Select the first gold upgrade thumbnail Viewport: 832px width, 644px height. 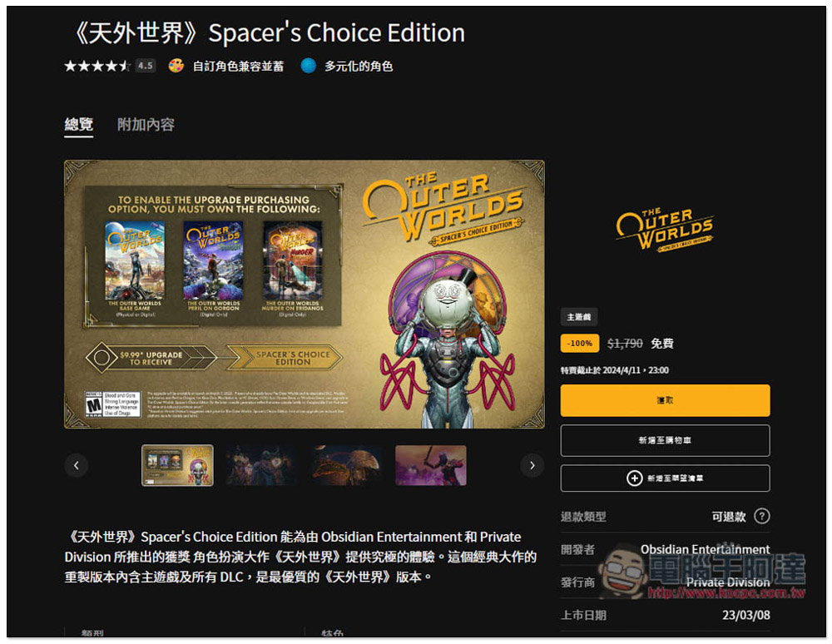[x=178, y=465]
